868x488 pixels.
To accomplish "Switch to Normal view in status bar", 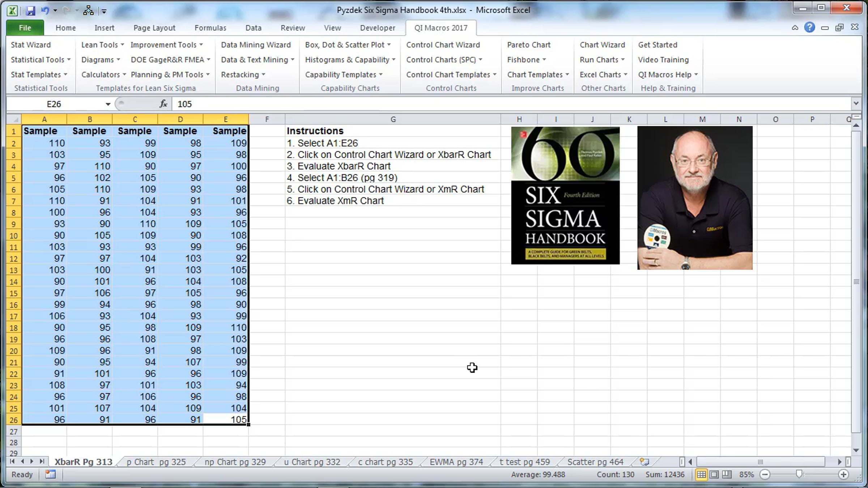I will coord(701,474).
